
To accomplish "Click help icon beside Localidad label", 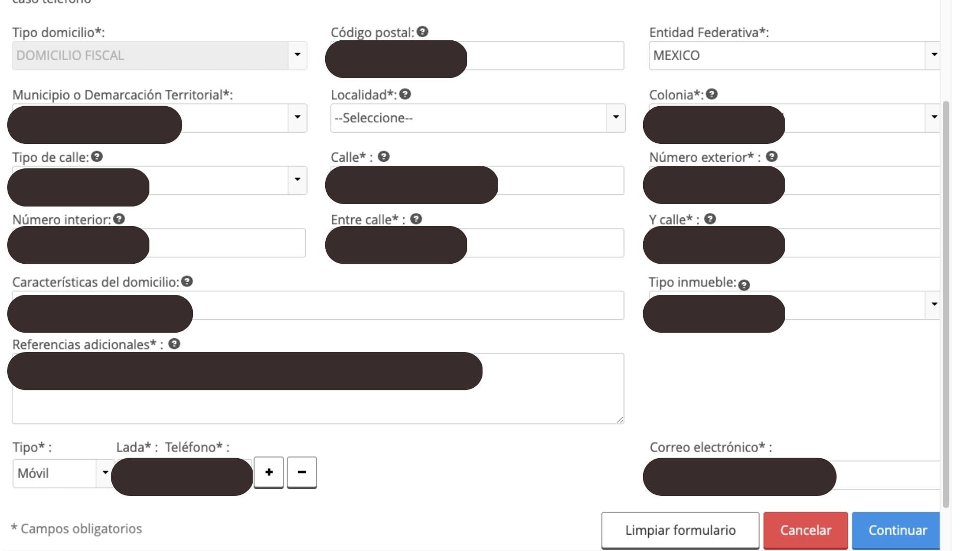I will [405, 94].
